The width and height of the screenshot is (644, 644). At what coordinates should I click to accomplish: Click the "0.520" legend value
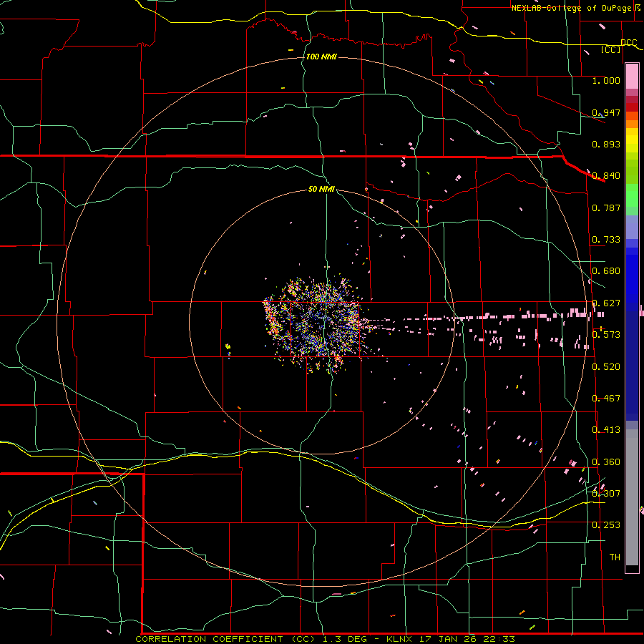click(606, 367)
